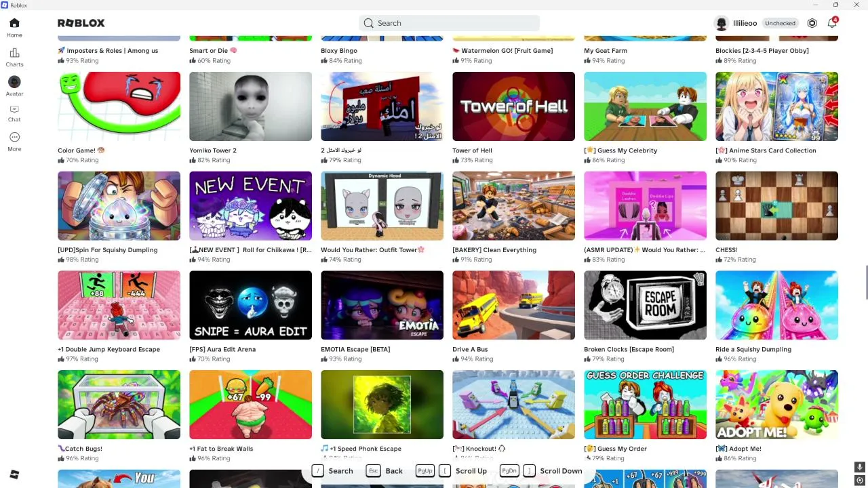
Task: Open the Charts section
Action: (14, 57)
